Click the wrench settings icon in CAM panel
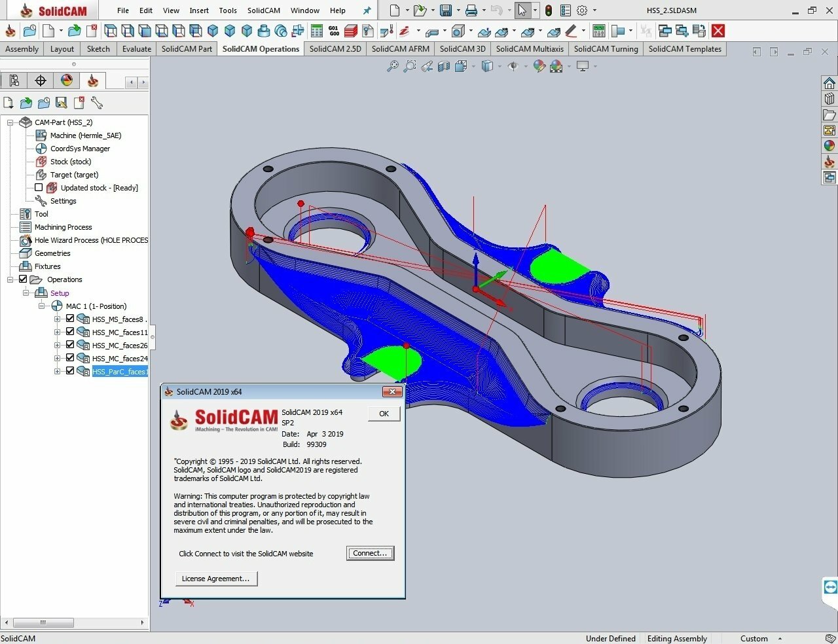838x644 pixels. [96, 103]
